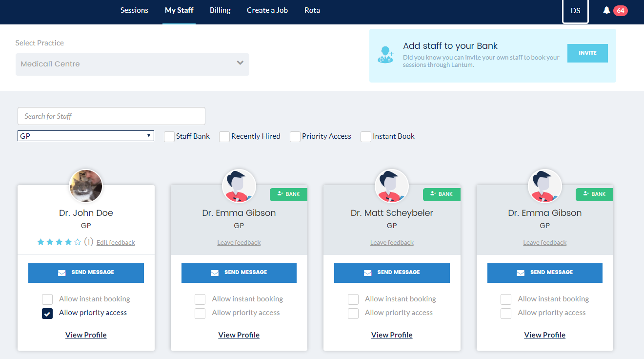The width and height of the screenshot is (644, 359).
Task: Click the Dr. Matt Scheybeler name text
Action: tap(392, 213)
